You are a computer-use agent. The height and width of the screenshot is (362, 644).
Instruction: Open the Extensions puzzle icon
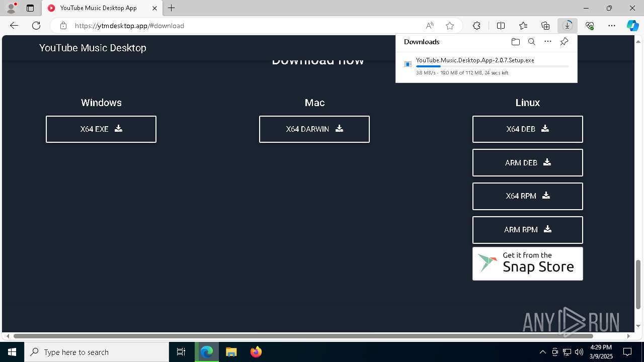click(476, 26)
